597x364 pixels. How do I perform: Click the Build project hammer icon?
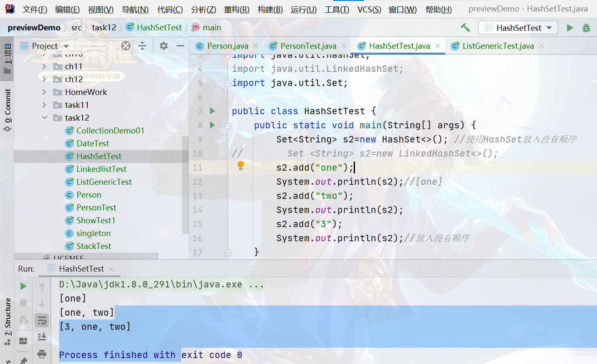pyautogui.click(x=465, y=28)
